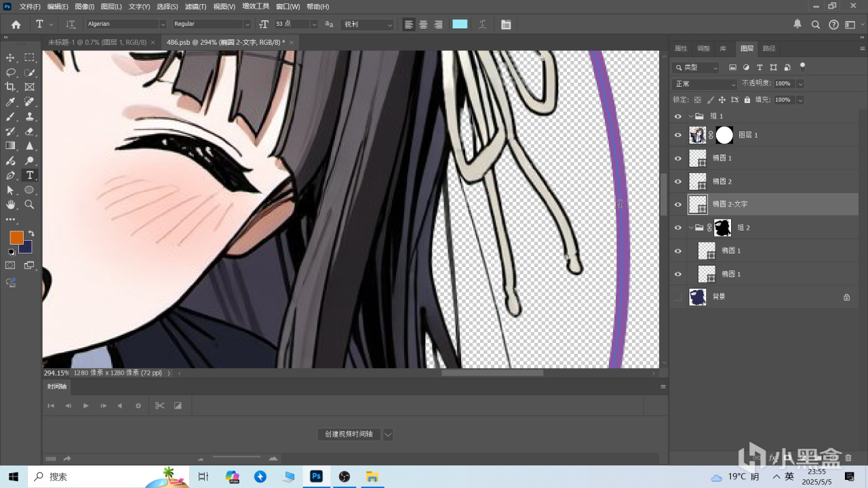The width and height of the screenshot is (868, 488).
Task: Select the Gradient tool
Action: (x=10, y=146)
